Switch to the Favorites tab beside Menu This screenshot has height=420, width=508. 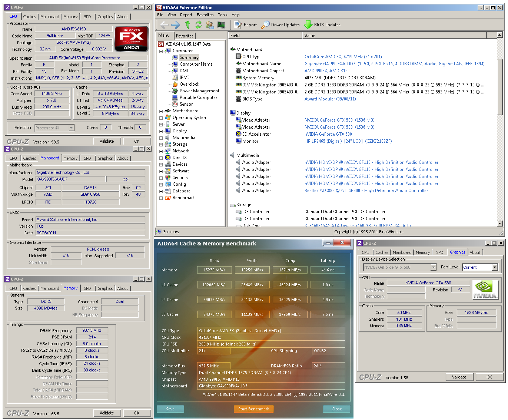185,36
